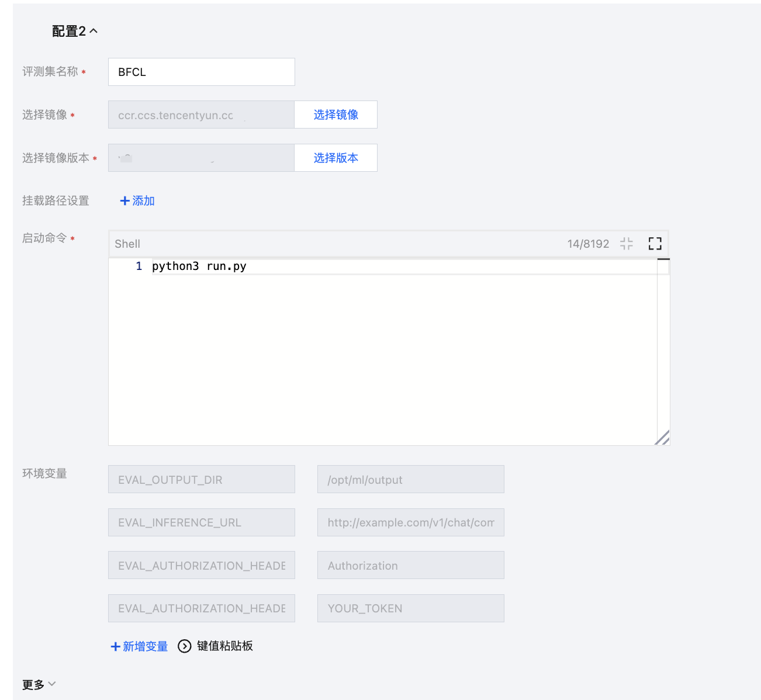Click the editor resize handle corner
The width and height of the screenshot is (761, 700).
click(662, 438)
